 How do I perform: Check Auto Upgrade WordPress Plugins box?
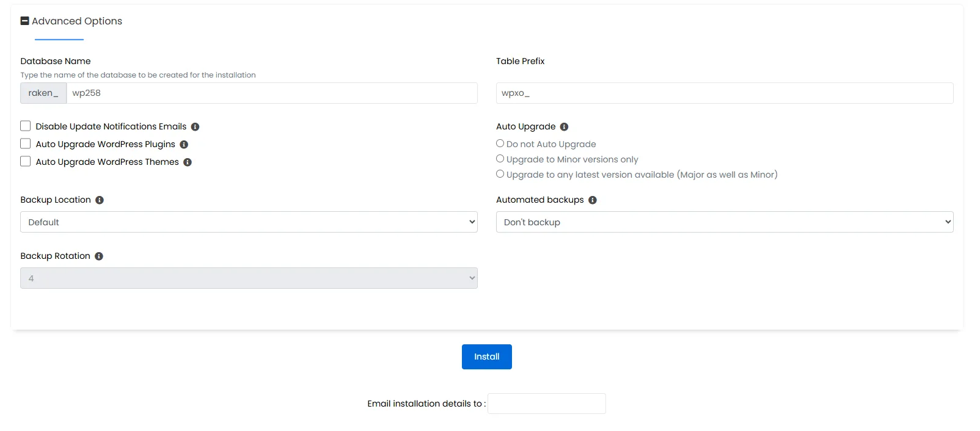point(26,144)
